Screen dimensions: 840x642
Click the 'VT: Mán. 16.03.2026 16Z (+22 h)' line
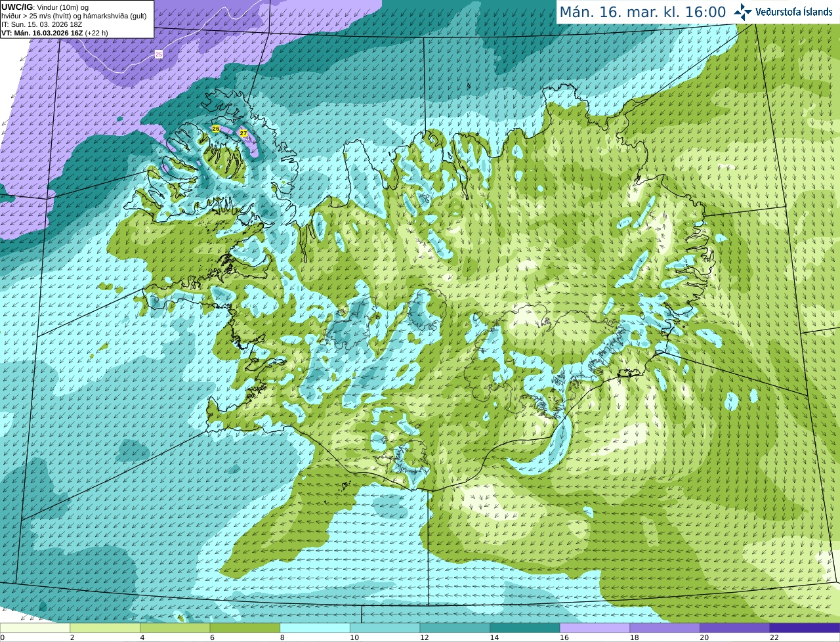click(x=54, y=33)
